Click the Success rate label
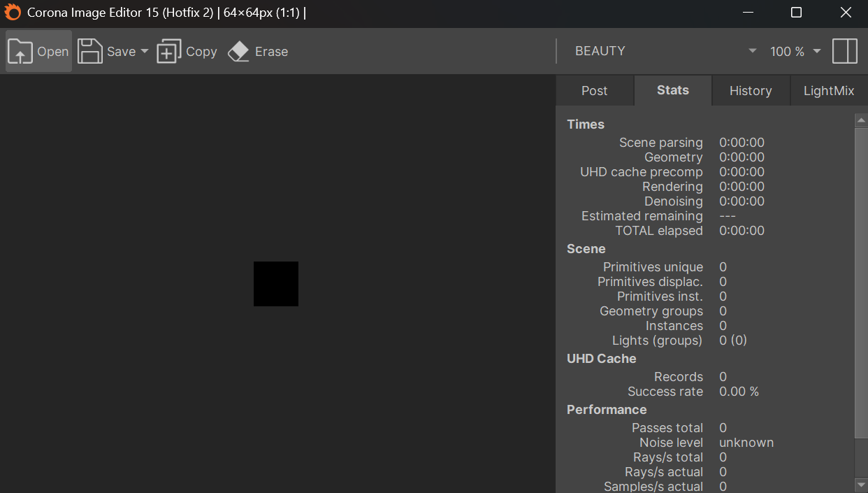 (665, 392)
